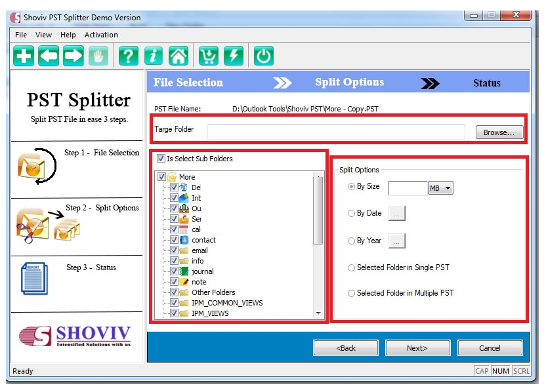This screenshot has height=392, width=546.
Task: Open purchase page via shopping cart icon
Action: point(210,56)
